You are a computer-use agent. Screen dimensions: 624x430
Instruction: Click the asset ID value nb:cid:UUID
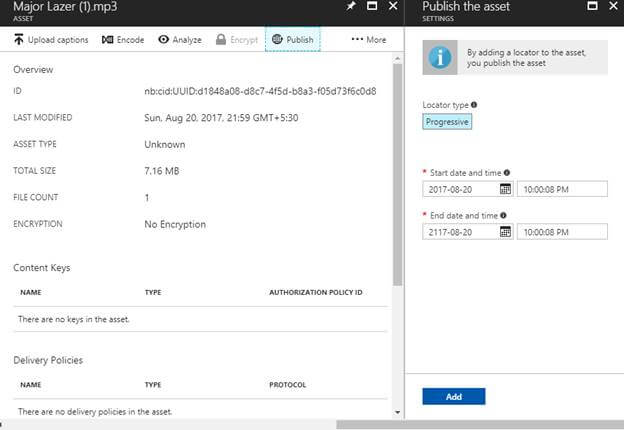point(260,91)
